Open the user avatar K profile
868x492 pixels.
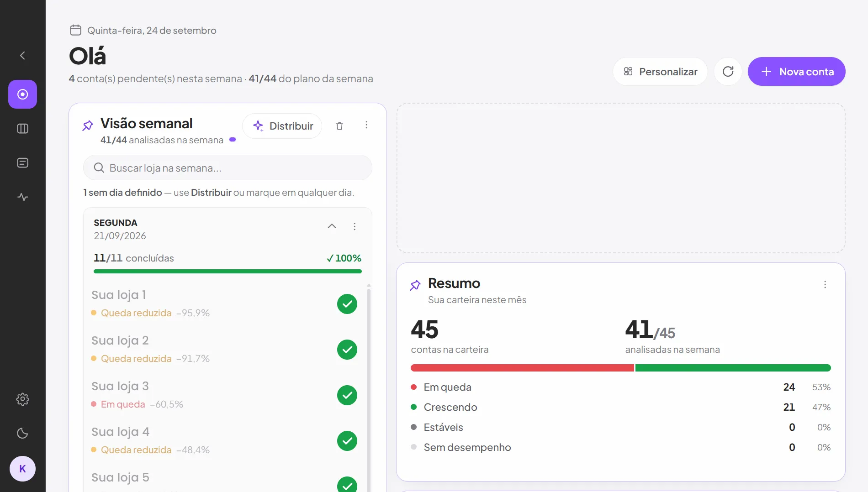point(22,469)
